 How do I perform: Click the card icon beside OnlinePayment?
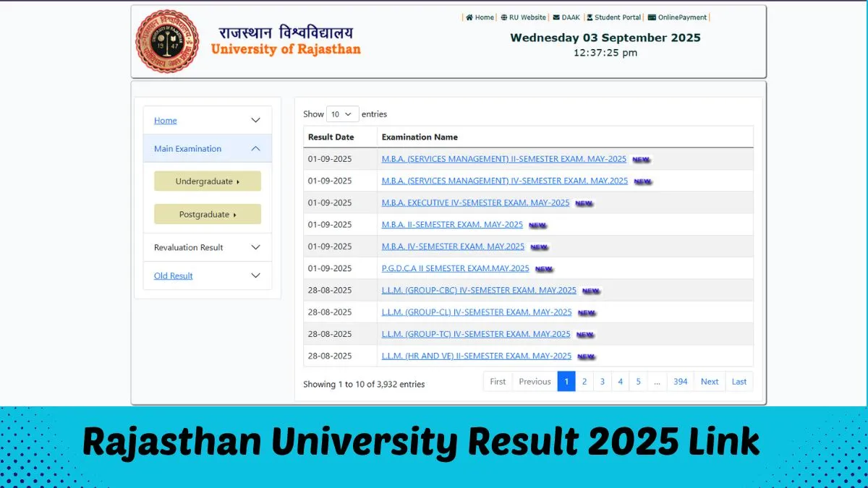tap(652, 17)
